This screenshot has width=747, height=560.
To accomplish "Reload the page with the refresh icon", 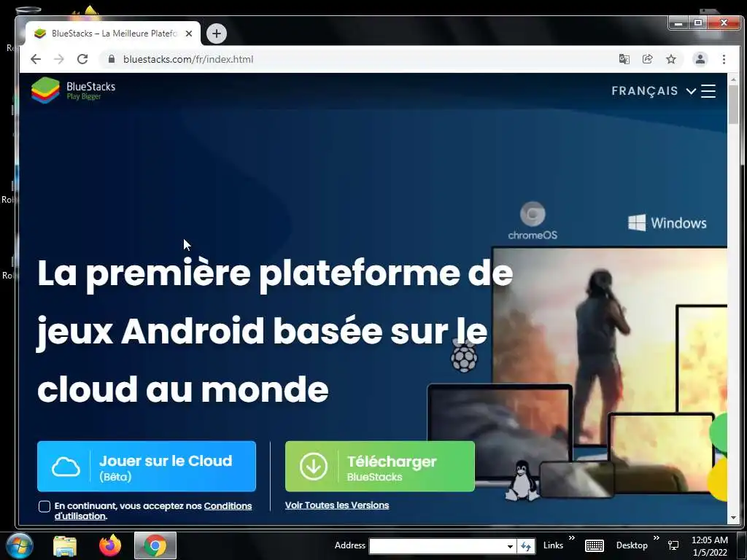I will click(x=82, y=59).
